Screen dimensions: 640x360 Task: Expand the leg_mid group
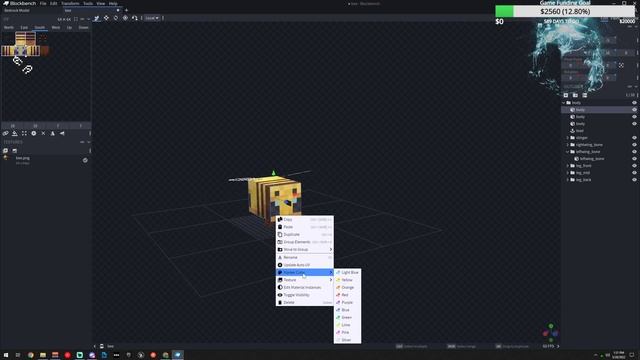pos(568,173)
